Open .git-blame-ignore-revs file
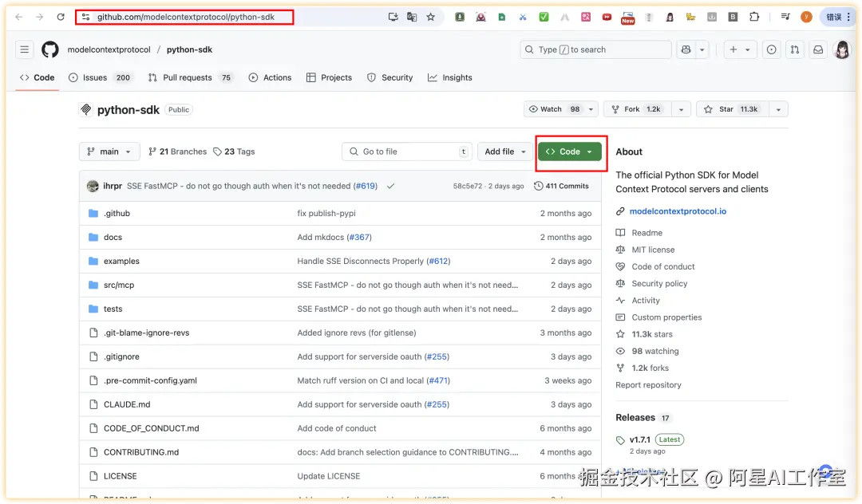 (146, 333)
